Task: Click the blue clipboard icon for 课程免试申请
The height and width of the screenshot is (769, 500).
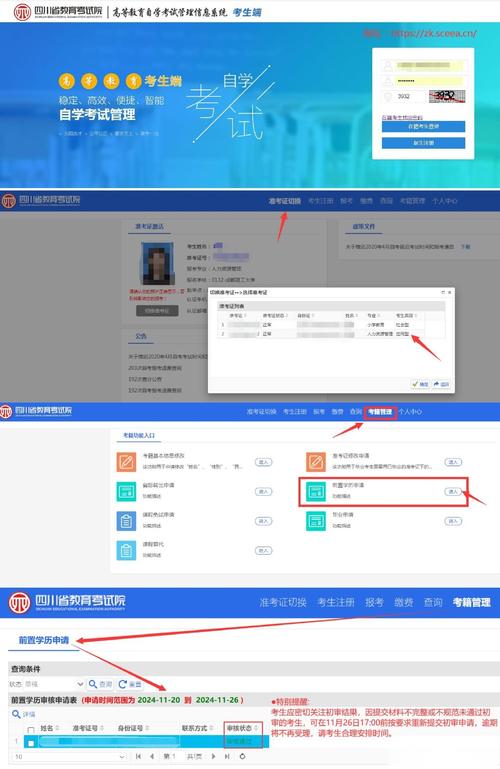Action: [126, 521]
